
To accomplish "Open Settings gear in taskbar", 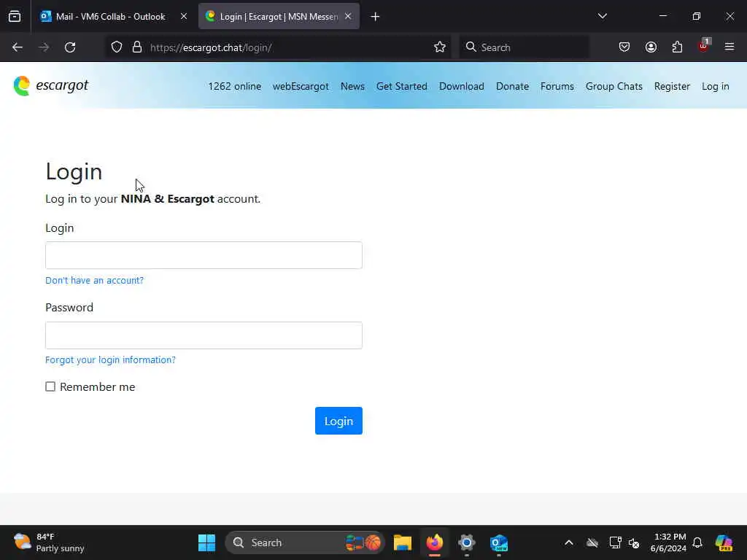I will (466, 542).
